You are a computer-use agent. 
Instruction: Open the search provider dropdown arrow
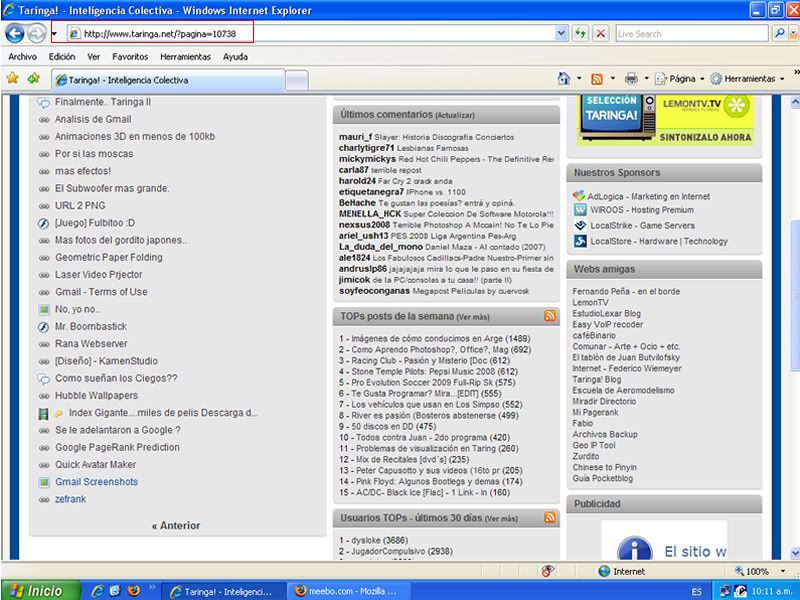tap(793, 34)
